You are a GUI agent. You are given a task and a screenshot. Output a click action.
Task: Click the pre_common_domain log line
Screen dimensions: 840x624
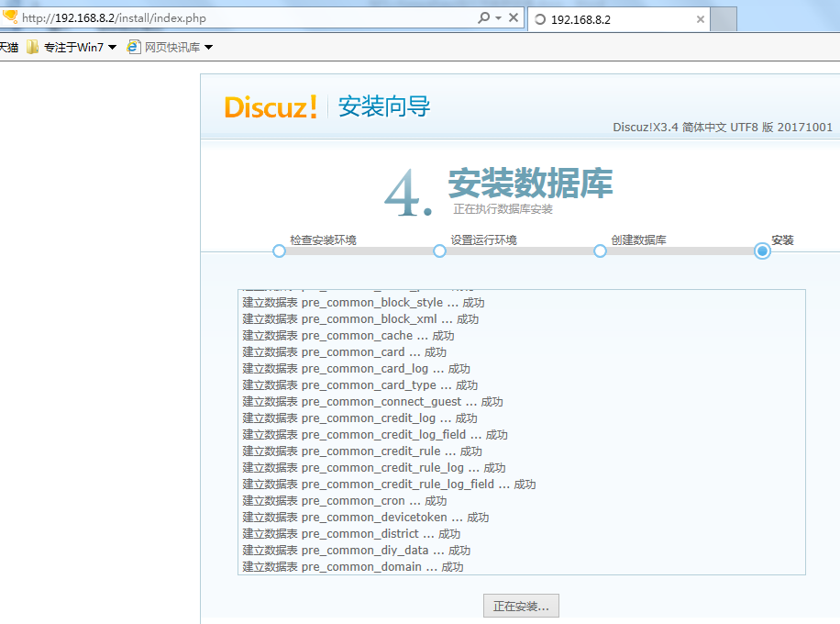[x=353, y=567]
